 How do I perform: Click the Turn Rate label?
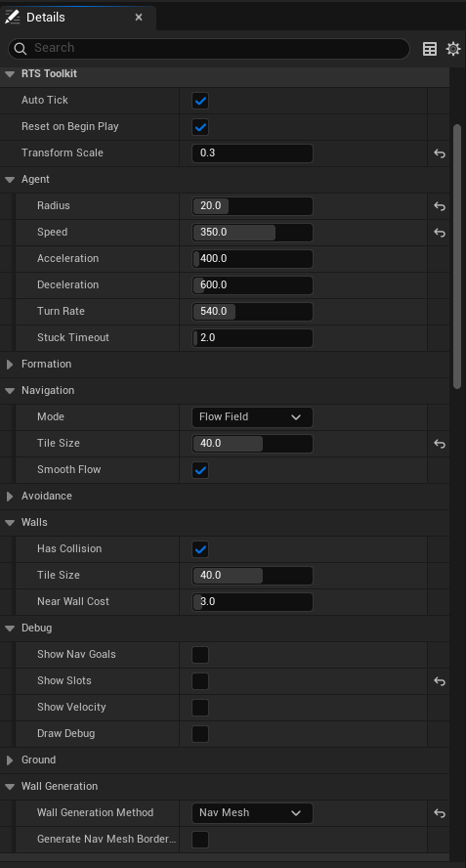(61, 311)
